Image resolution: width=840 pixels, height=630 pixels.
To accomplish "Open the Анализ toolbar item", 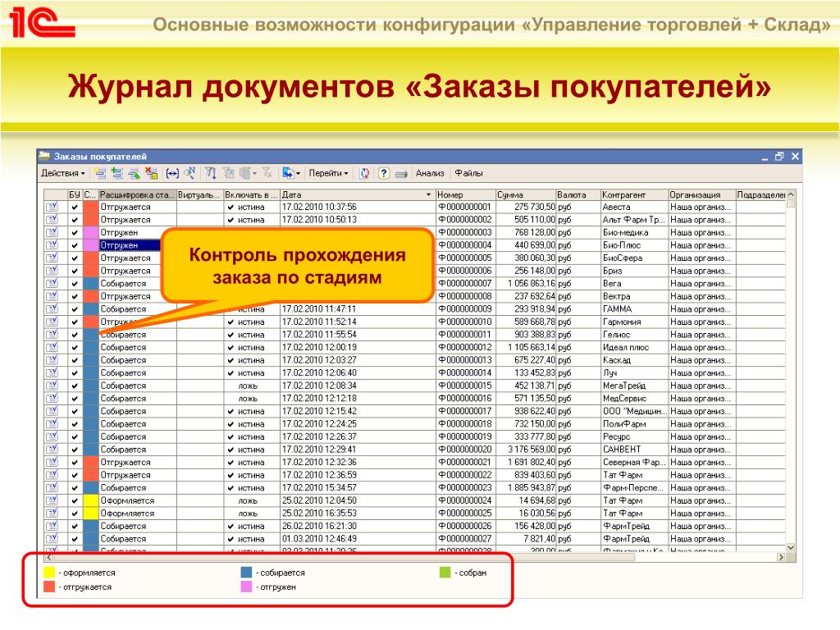I will pyautogui.click(x=430, y=173).
